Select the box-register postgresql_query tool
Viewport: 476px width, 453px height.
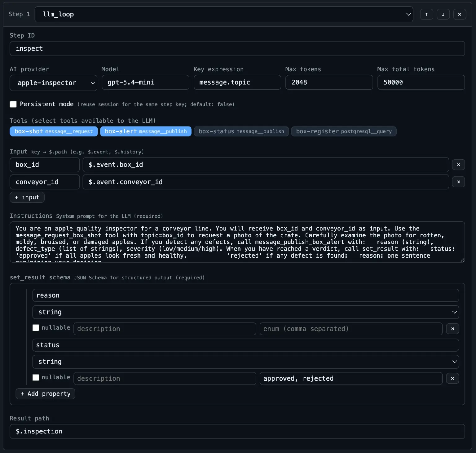pyautogui.click(x=344, y=131)
